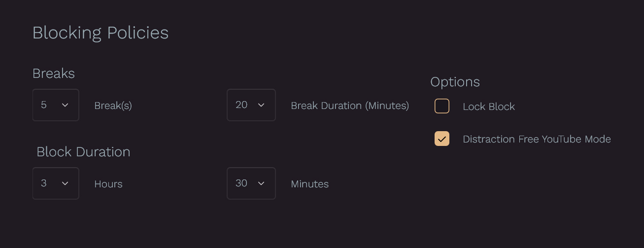Click the Block Duration section heading
Screen dimensions: 644x248
[x=83, y=152]
